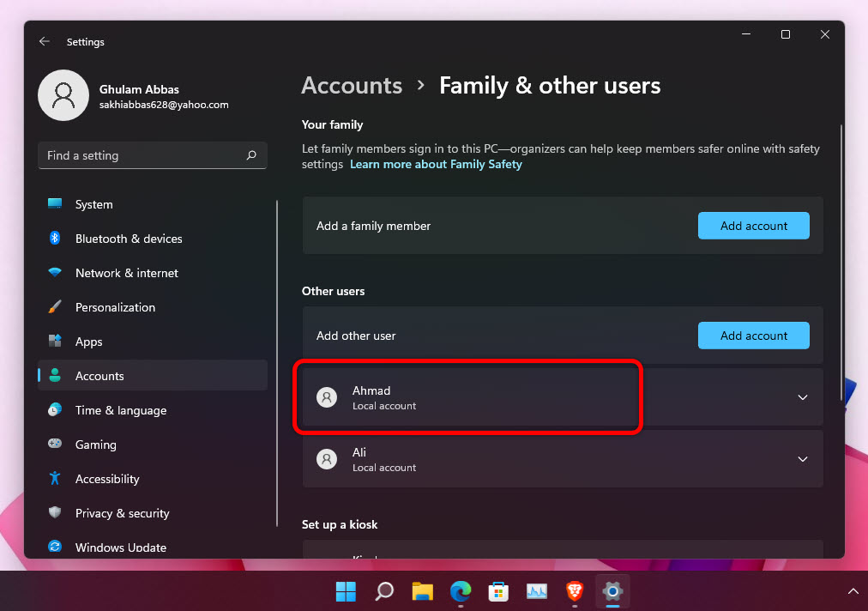Viewport: 868px width, 611px height.
Task: Click the Time & language clock icon
Action: click(x=55, y=409)
